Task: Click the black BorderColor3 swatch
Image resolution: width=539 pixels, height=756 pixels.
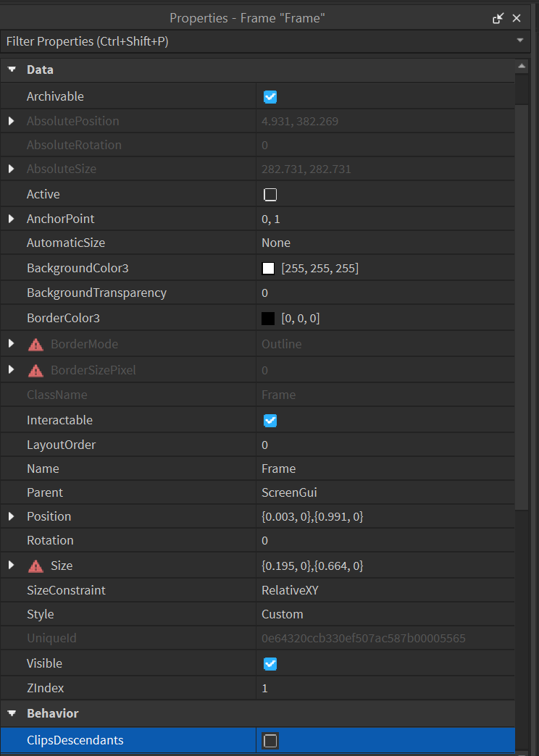Action: [x=268, y=318]
